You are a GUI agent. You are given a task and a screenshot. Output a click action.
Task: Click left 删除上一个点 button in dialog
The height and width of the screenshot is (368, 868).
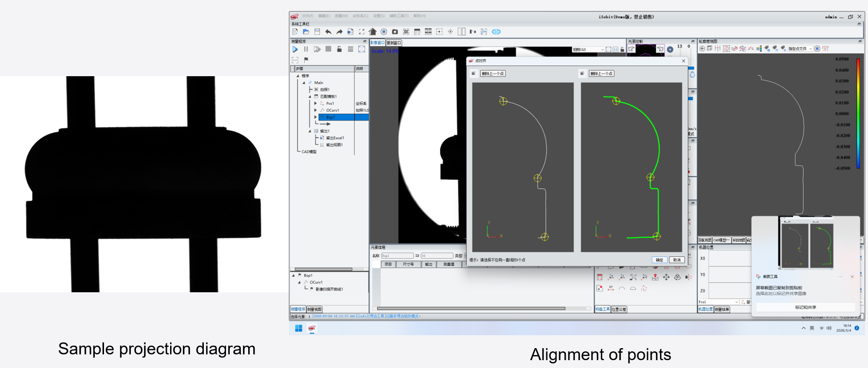(493, 73)
